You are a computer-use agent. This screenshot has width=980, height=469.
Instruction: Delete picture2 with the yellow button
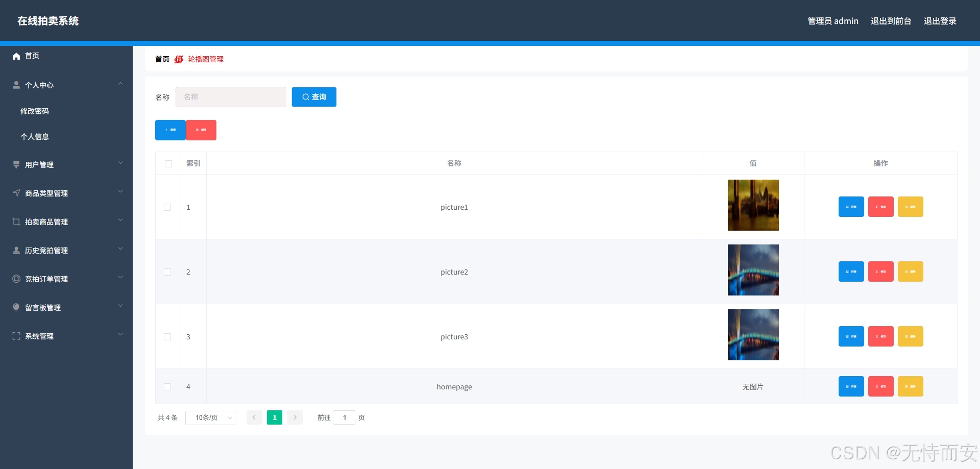point(911,271)
